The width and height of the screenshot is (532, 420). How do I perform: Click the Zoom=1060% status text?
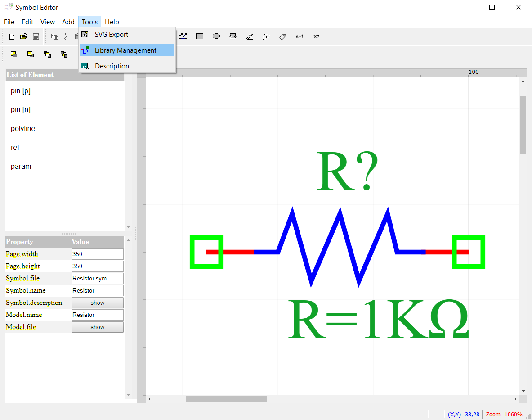click(504, 415)
